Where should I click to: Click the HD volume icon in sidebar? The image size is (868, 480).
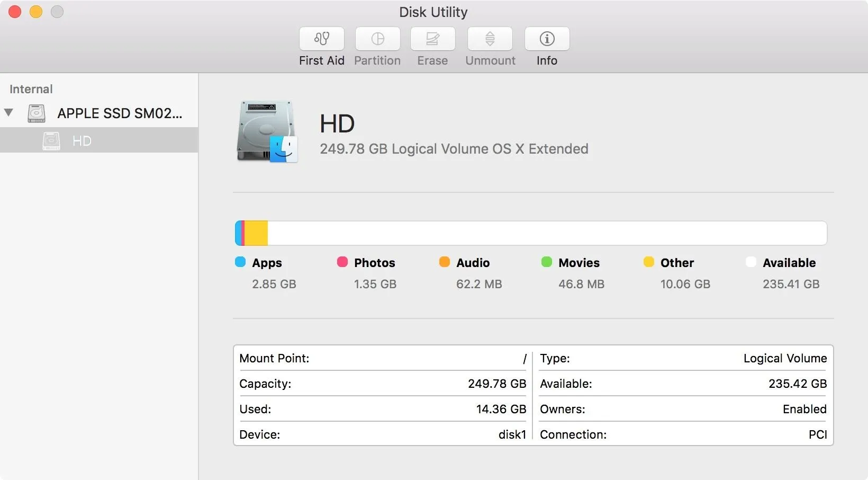click(51, 141)
